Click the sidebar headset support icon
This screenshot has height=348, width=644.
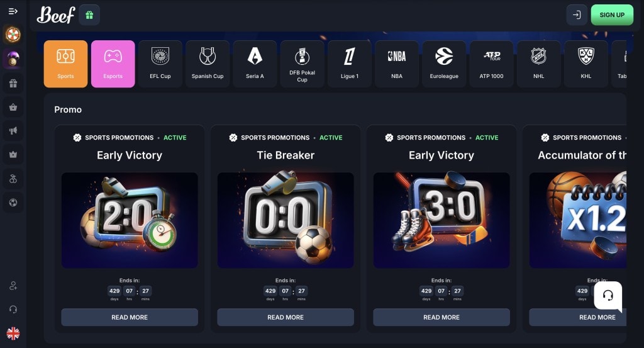(x=13, y=310)
